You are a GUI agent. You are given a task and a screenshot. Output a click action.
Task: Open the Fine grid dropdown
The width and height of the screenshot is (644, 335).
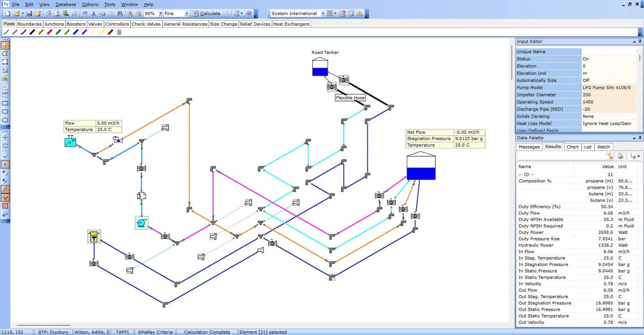(187, 14)
